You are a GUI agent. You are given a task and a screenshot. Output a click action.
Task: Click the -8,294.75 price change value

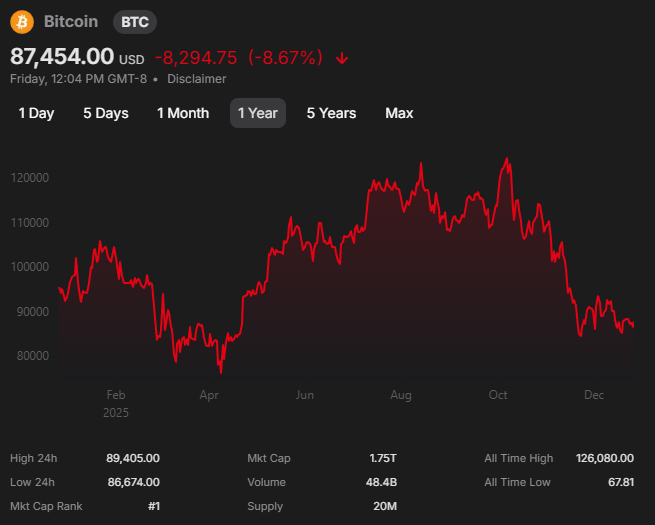[x=196, y=58]
